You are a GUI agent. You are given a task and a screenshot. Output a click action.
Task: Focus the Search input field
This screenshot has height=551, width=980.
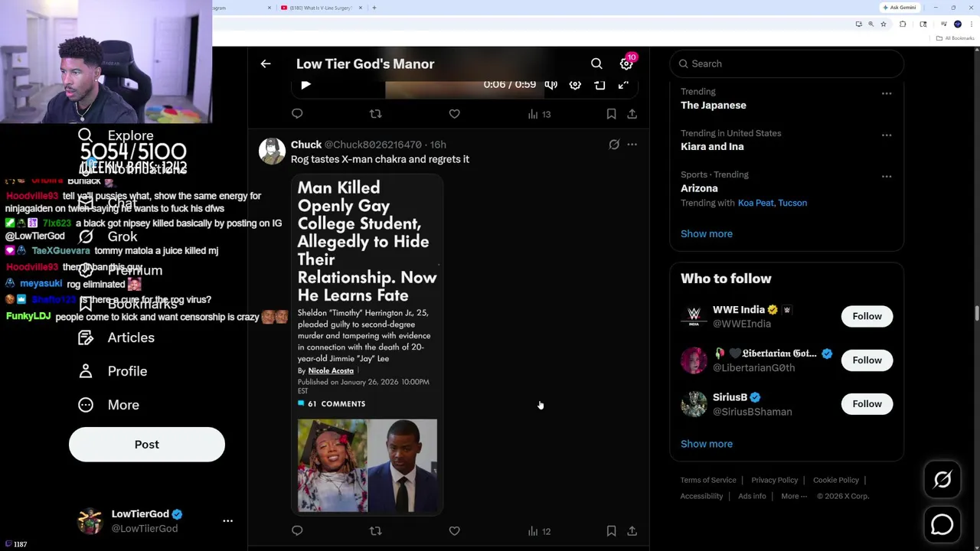click(x=787, y=64)
